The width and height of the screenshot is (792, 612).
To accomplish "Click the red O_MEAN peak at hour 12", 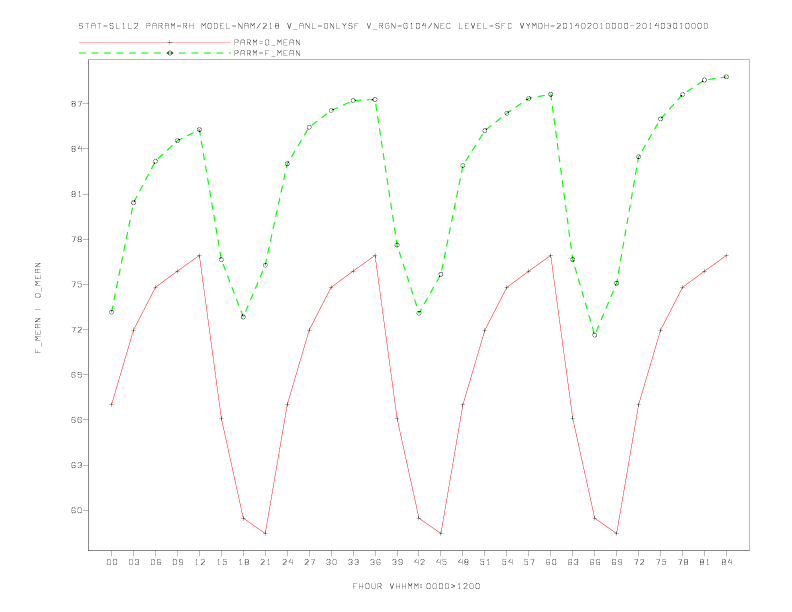I will pos(200,256).
